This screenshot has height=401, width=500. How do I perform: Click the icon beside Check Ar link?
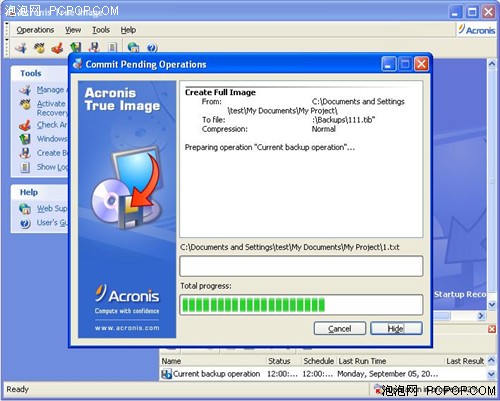(x=25, y=125)
